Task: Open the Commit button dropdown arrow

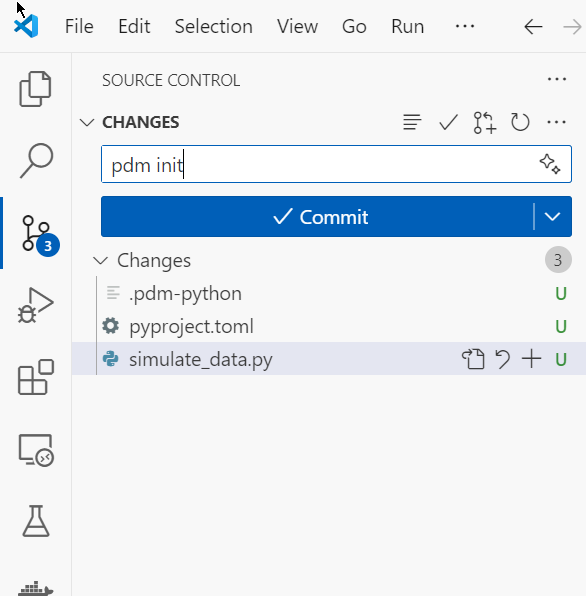Action: (552, 217)
